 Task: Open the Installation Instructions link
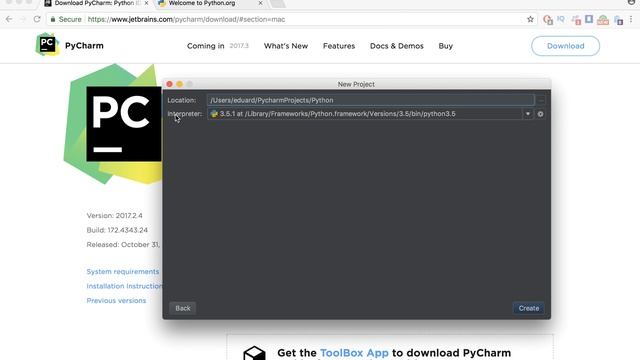[124, 286]
